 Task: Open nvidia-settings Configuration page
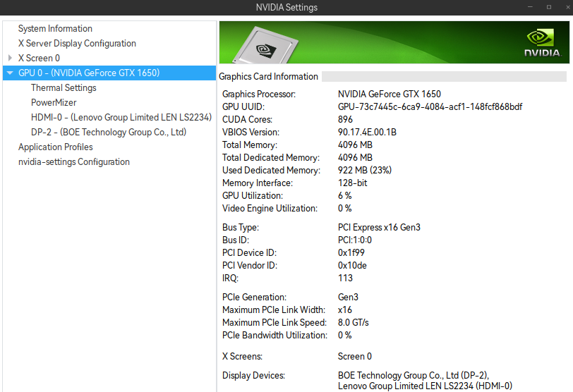[x=73, y=162]
